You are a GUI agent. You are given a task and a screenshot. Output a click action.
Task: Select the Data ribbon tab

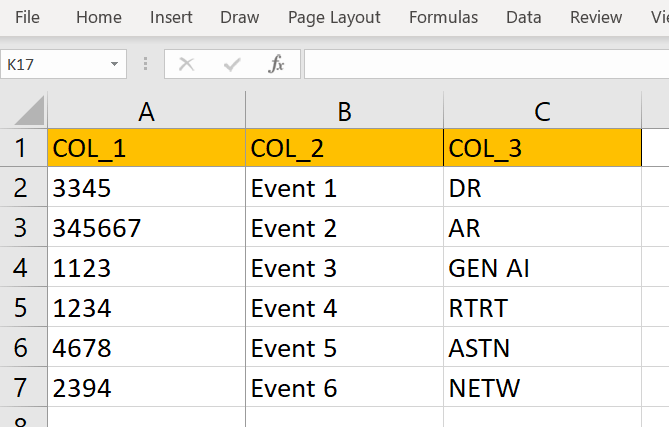(523, 17)
